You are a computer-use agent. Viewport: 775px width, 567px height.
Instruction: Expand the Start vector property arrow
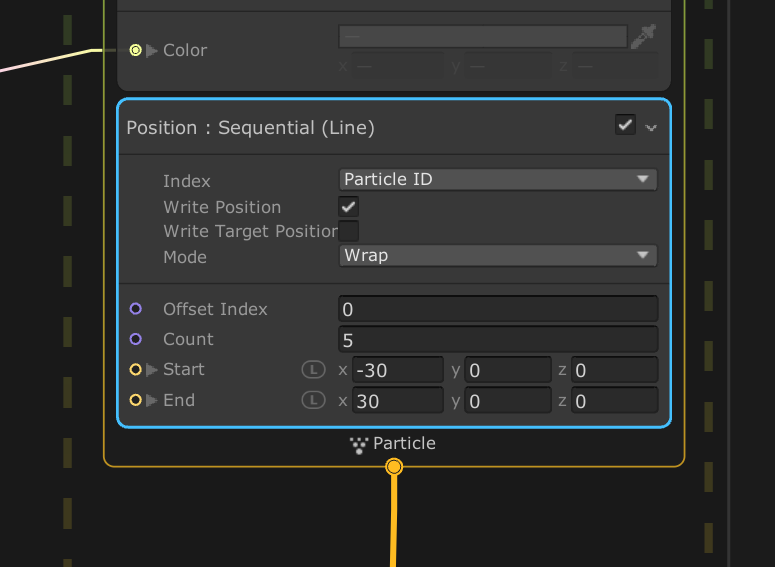[x=152, y=370]
